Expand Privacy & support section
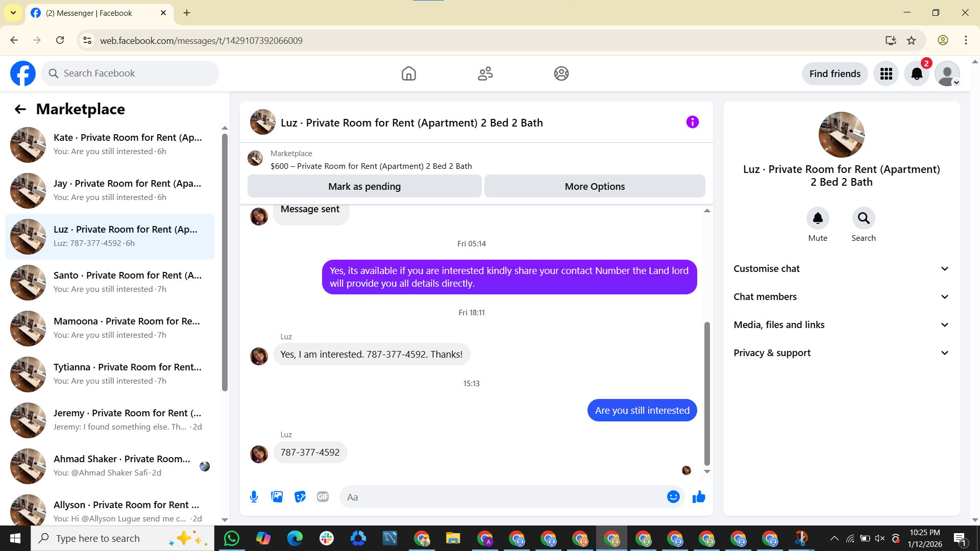This screenshot has height=551, width=980. click(841, 353)
